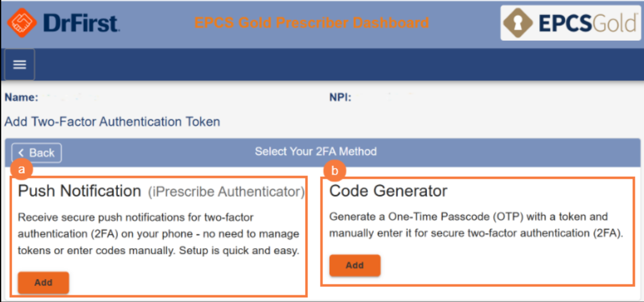
Task: Open the hamburger navigation menu
Action: click(20, 64)
